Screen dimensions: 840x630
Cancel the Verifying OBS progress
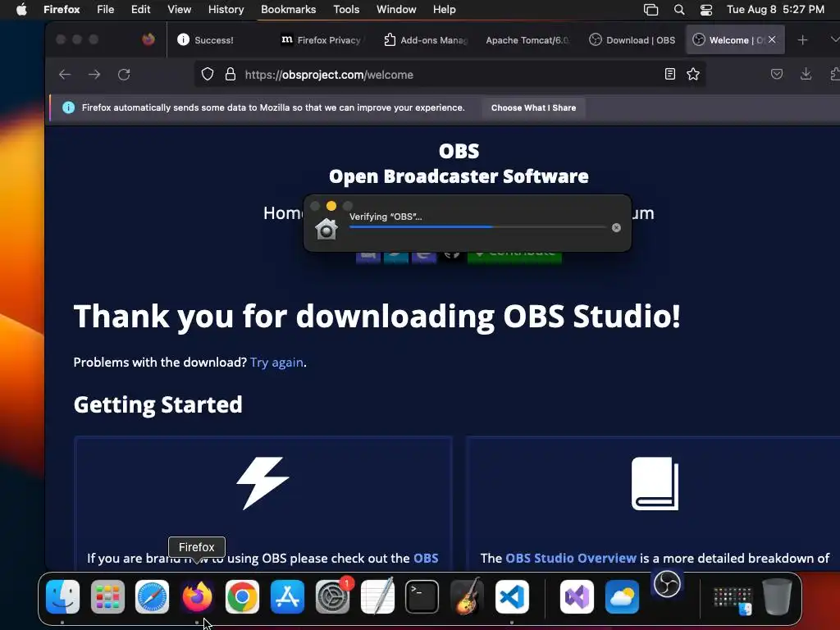(x=616, y=228)
